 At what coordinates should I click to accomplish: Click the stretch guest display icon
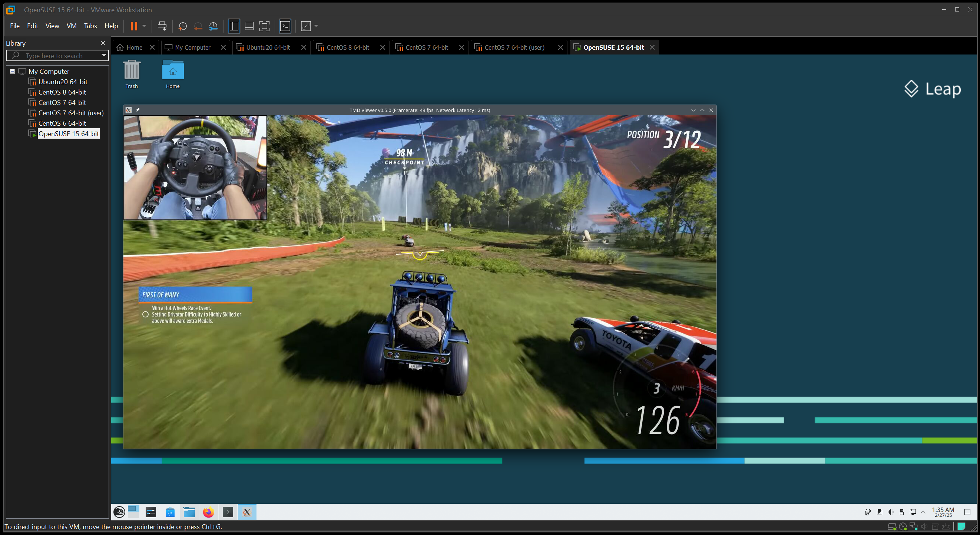pyautogui.click(x=306, y=26)
